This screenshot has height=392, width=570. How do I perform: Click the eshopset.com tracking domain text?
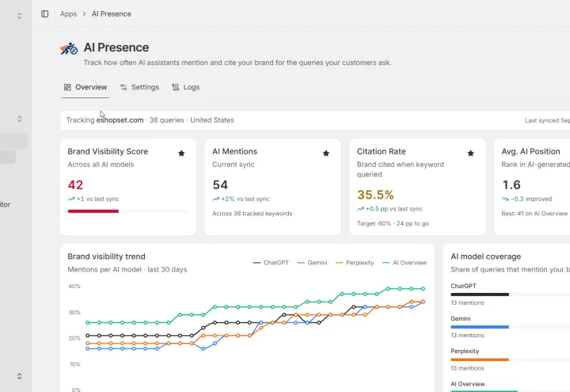pyautogui.click(x=120, y=120)
